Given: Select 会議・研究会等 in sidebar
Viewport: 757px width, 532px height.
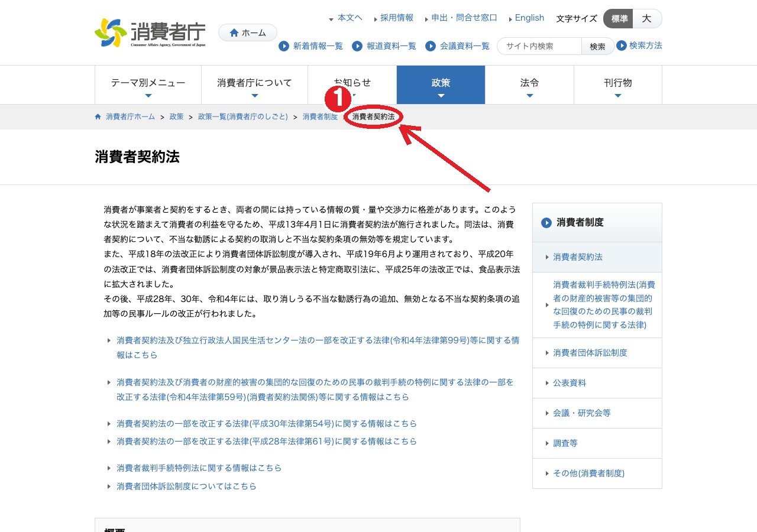Looking at the screenshot, I should point(597,413).
